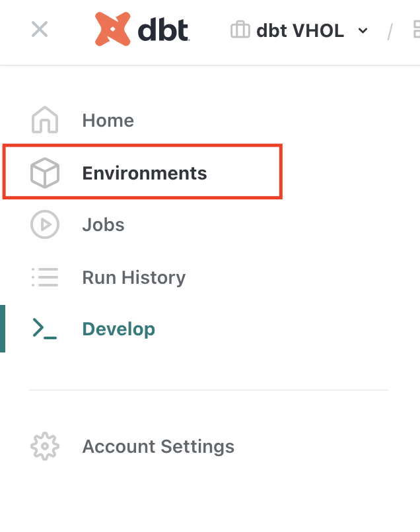Click the Jobs play-circle icon
Viewport: 420px width, 532px height.
pyautogui.click(x=45, y=224)
